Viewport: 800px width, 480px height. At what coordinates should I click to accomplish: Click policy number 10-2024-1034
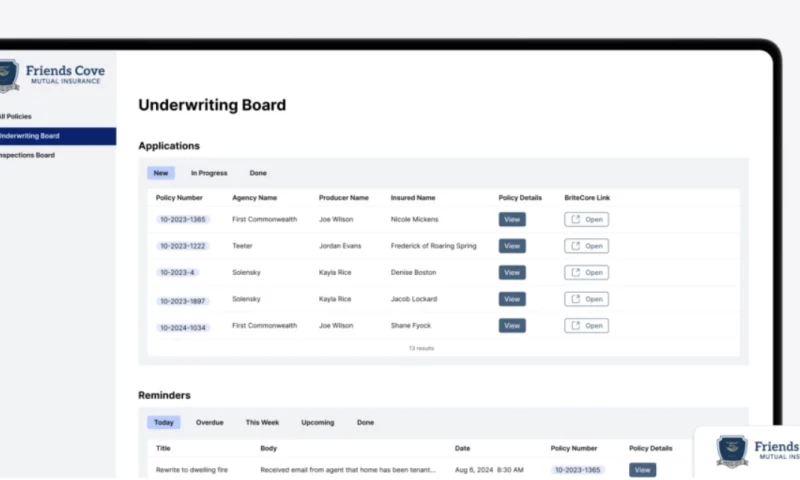(x=183, y=327)
